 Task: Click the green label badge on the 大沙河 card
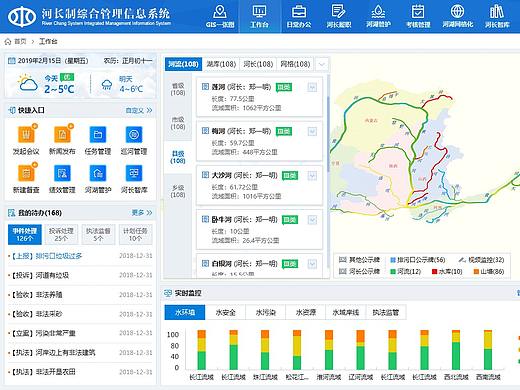(x=290, y=175)
